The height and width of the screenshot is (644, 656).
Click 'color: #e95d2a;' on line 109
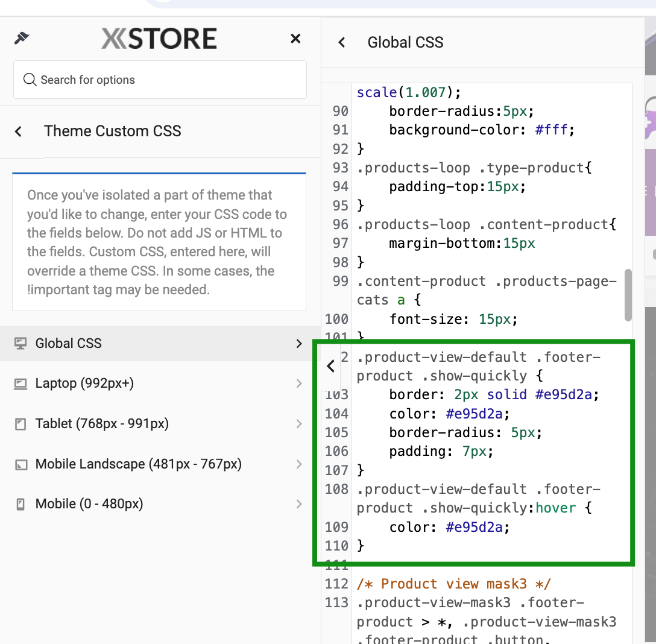[449, 527]
